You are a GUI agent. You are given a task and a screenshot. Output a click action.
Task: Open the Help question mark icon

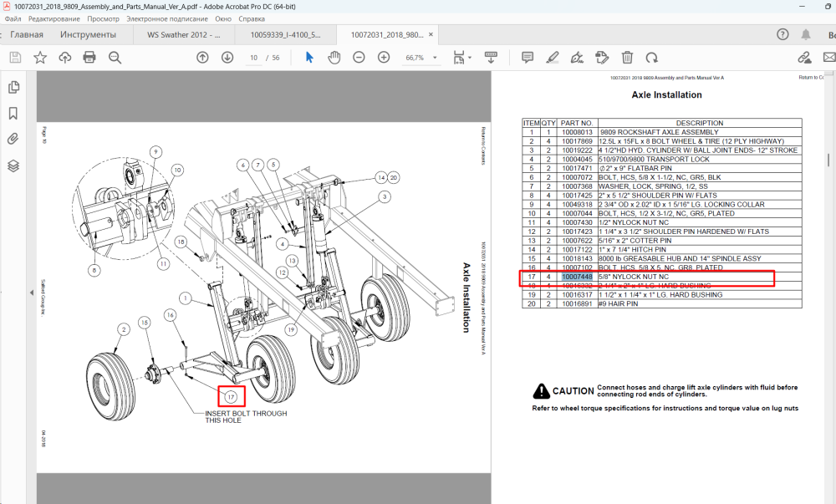tap(782, 34)
